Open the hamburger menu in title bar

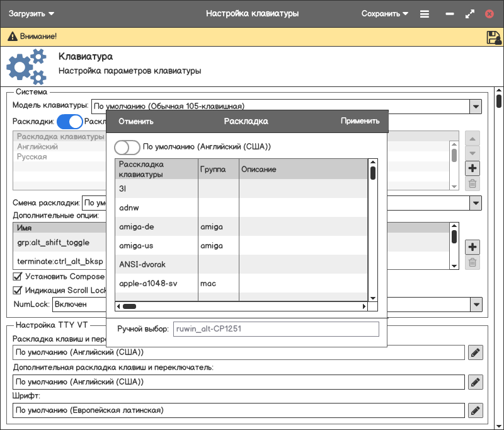tap(425, 13)
